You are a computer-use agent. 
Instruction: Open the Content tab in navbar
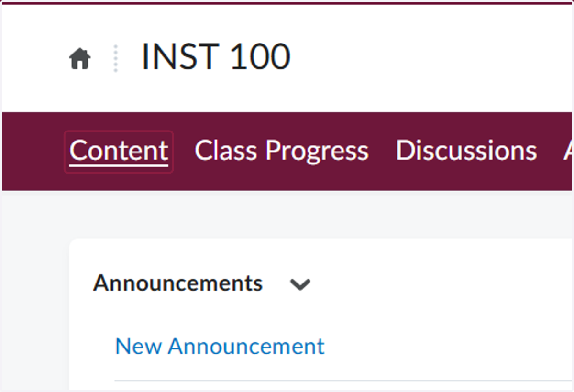pyautogui.click(x=119, y=152)
